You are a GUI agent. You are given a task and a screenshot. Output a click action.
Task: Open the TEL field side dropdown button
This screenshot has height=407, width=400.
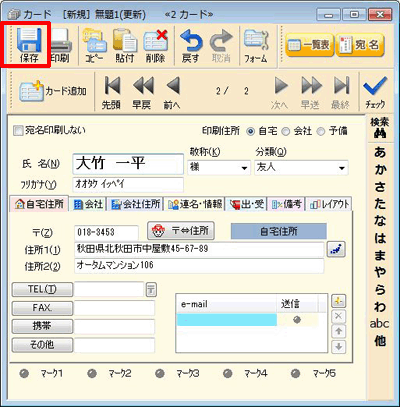(x=151, y=289)
